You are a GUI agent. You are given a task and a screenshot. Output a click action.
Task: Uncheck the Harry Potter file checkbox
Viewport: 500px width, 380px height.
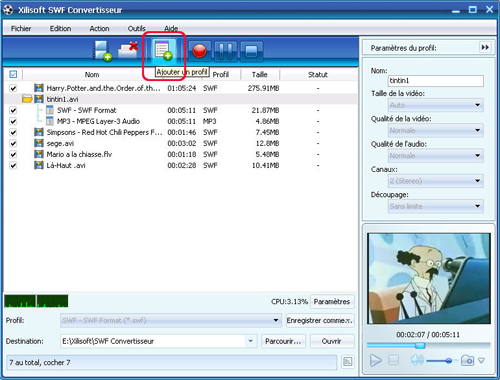coord(13,88)
